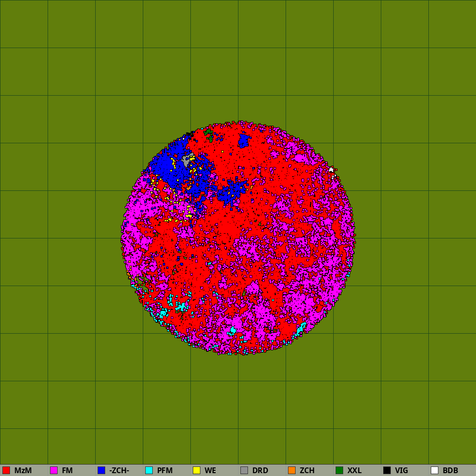Select the DRD legend label
The width and height of the screenshot is (476, 476).
[x=260, y=471]
